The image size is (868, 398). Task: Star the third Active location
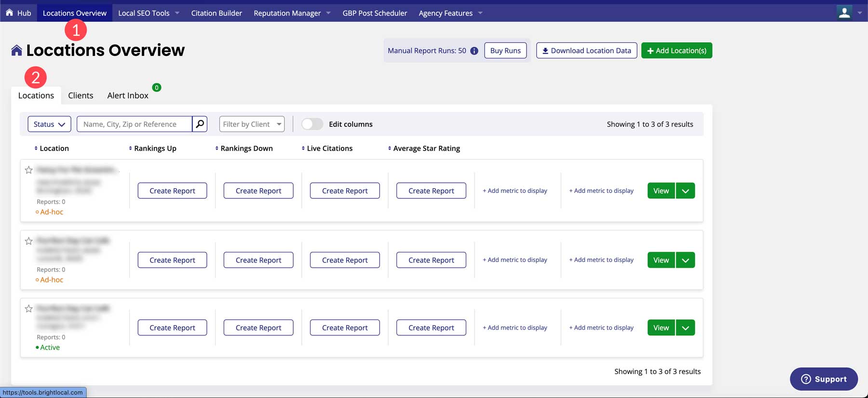click(29, 308)
